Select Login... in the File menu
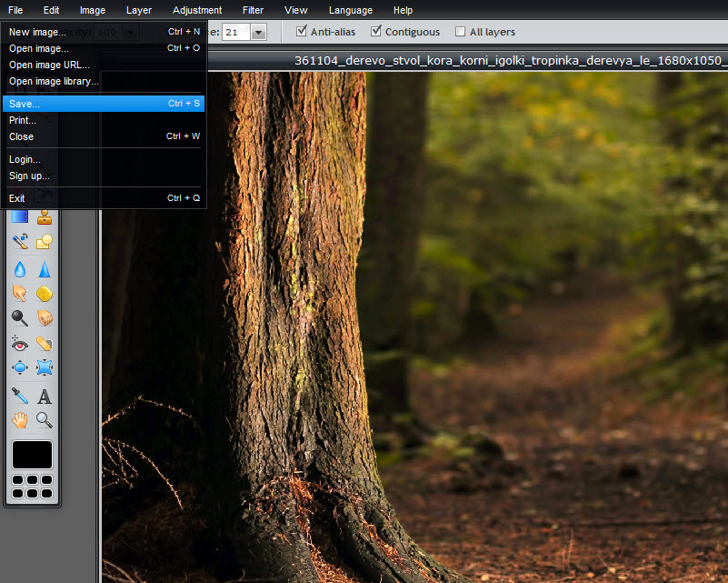728x583 pixels. [104, 159]
